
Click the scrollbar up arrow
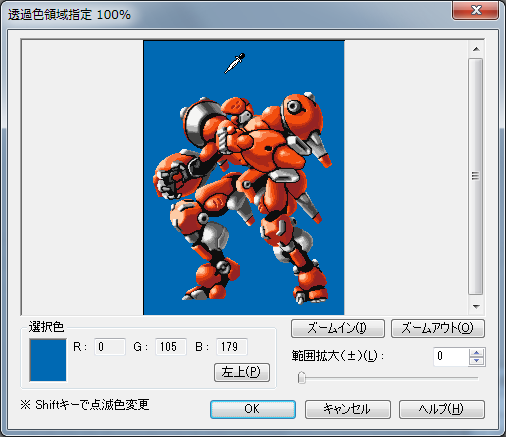(476, 49)
